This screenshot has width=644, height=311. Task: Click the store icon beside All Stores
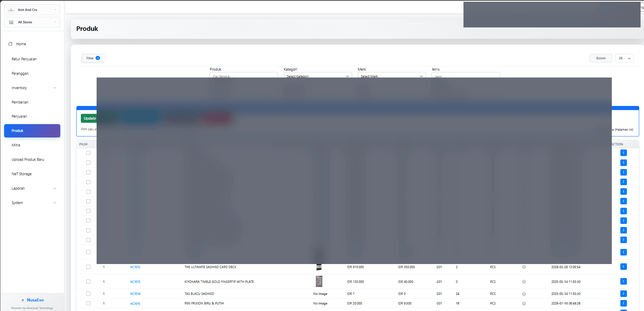coord(11,22)
